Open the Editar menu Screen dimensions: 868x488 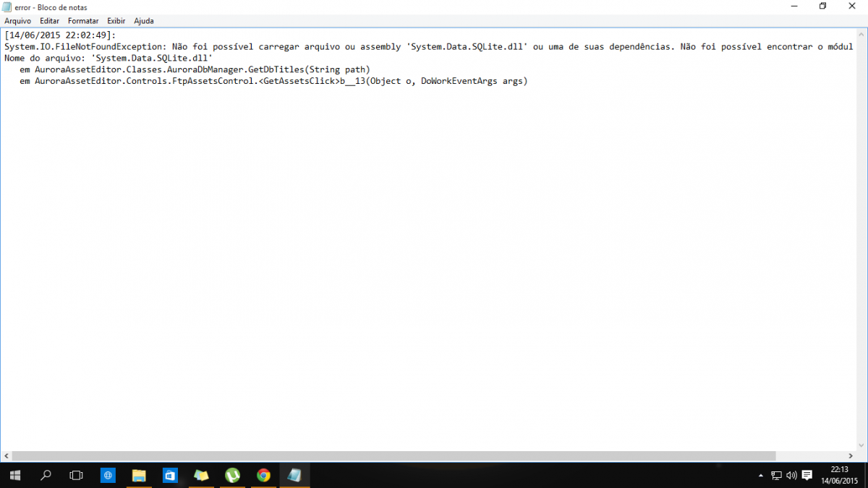coord(49,21)
